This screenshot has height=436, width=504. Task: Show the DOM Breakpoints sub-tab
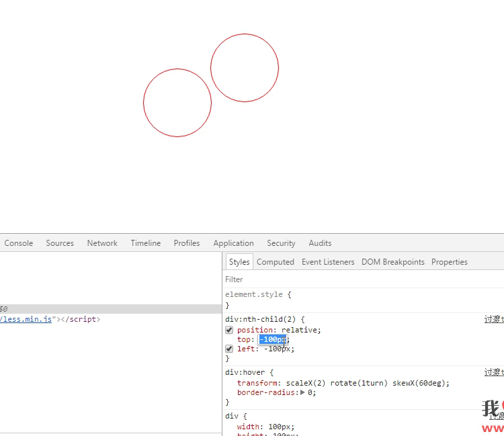click(393, 262)
